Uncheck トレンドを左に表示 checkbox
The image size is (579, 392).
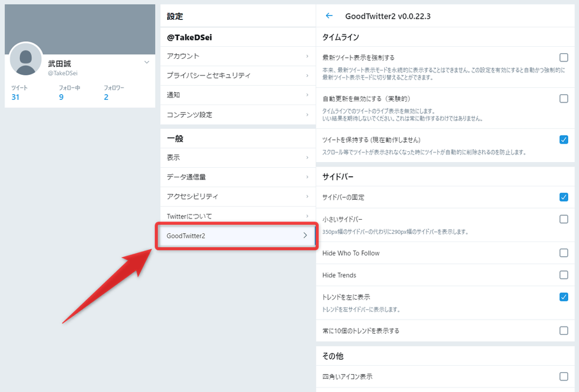point(564,297)
